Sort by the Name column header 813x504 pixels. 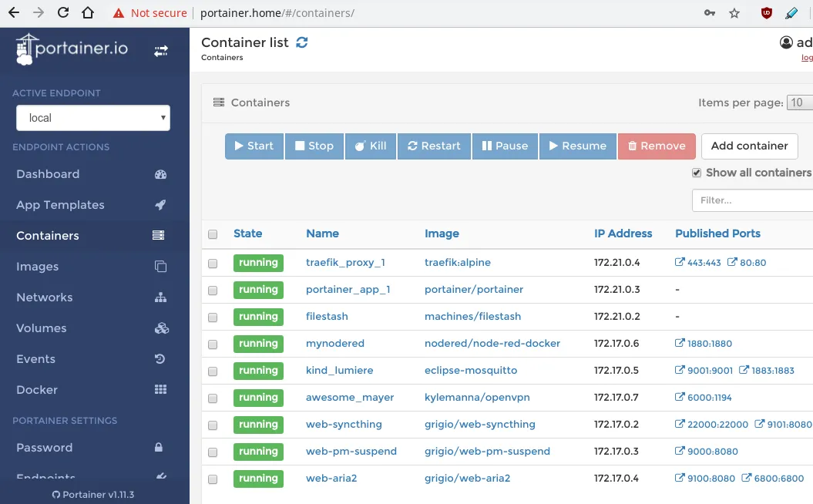coord(323,234)
